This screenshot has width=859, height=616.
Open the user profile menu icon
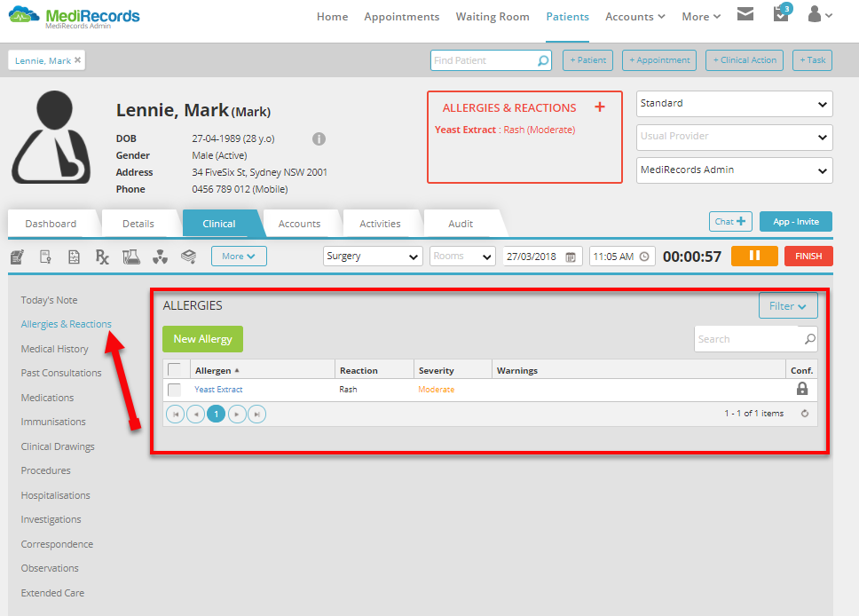coord(820,15)
